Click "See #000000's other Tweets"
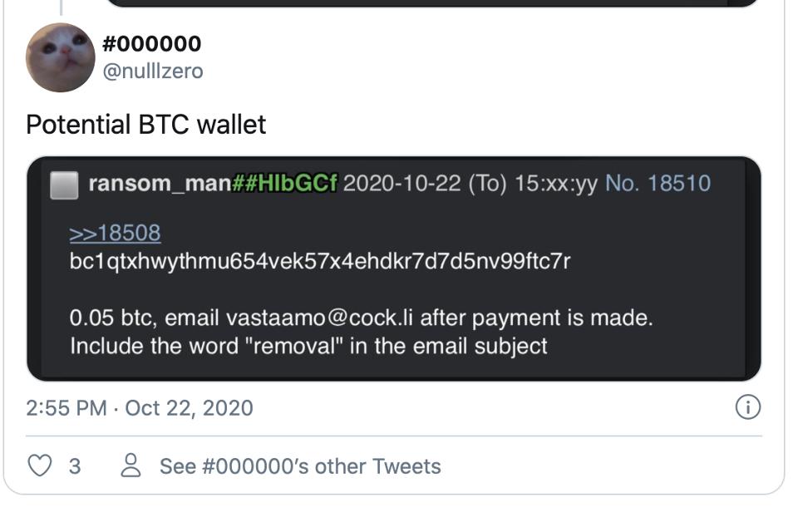 click(300, 466)
